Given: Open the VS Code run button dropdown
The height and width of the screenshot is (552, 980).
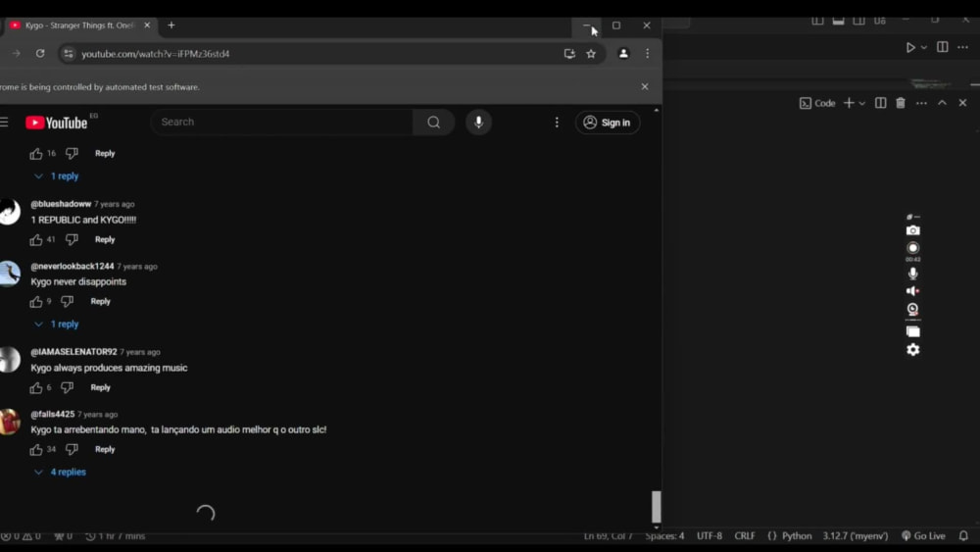Looking at the screenshot, I should point(924,47).
